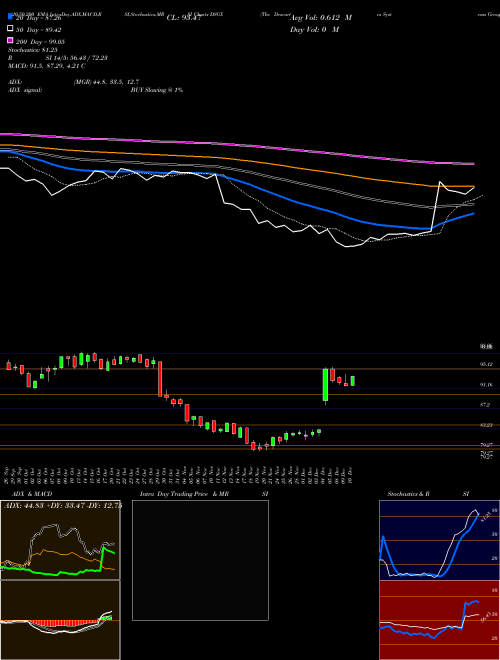
Task: Click the 'Stochastics: 81.23' reading
Action: (33, 50)
